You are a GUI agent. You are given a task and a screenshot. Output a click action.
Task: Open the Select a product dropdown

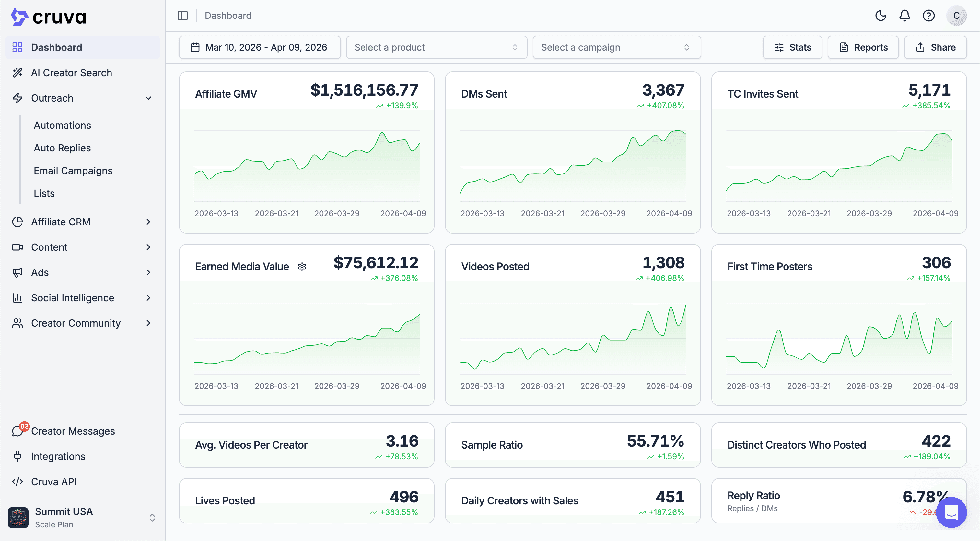436,47
